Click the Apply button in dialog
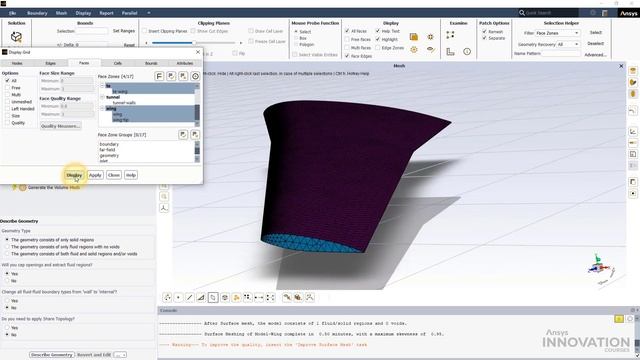 (95, 175)
